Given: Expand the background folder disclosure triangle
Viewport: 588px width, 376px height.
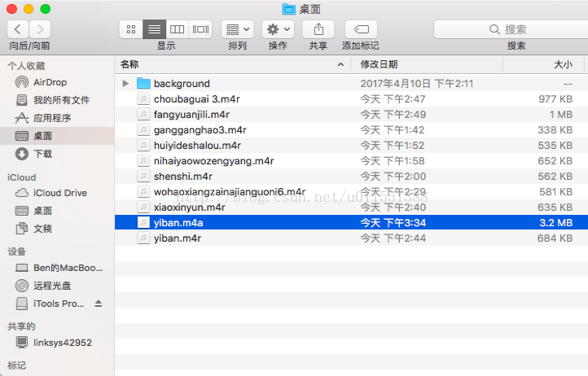Looking at the screenshot, I should tap(125, 84).
